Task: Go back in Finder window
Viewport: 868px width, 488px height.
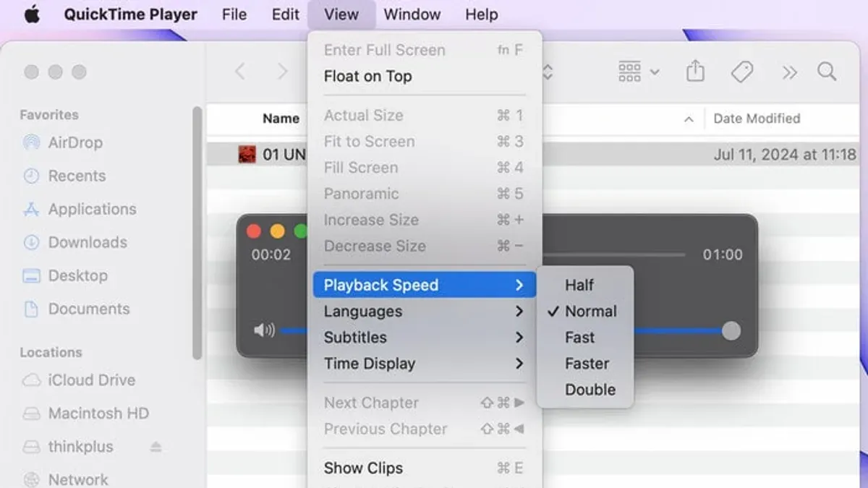Action: pos(240,72)
